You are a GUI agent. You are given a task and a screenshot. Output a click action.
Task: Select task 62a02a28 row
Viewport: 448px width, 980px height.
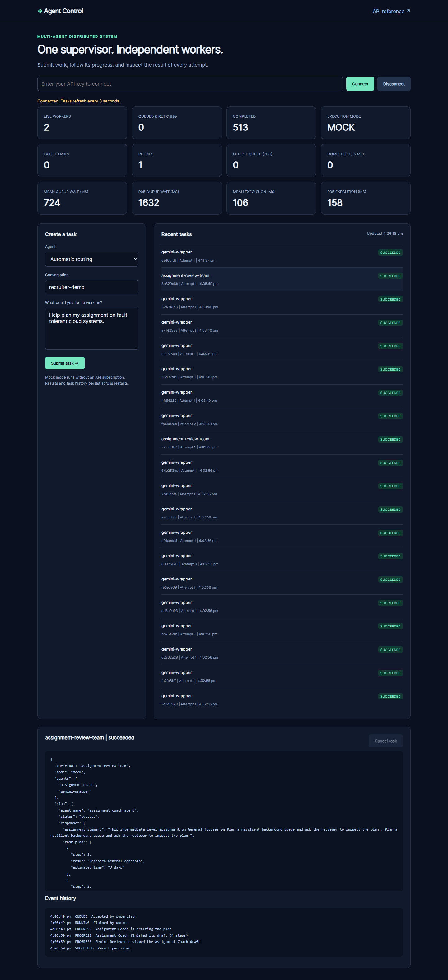[282, 653]
